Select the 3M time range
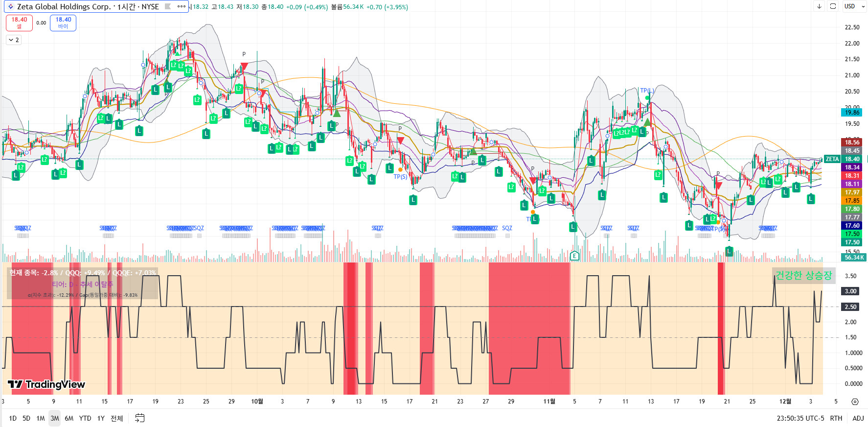Screen dimensions: 868x427 click(55, 418)
